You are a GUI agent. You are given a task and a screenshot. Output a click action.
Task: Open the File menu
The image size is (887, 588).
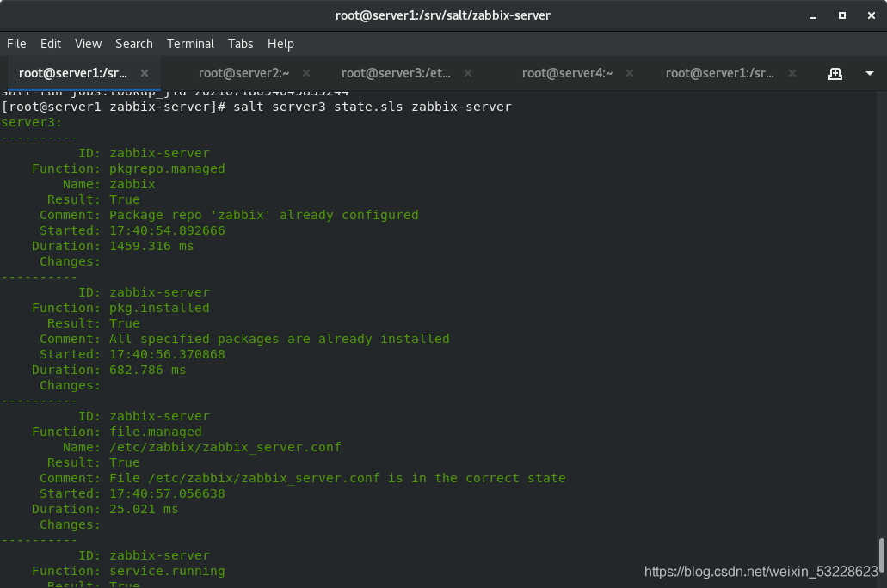click(x=16, y=44)
